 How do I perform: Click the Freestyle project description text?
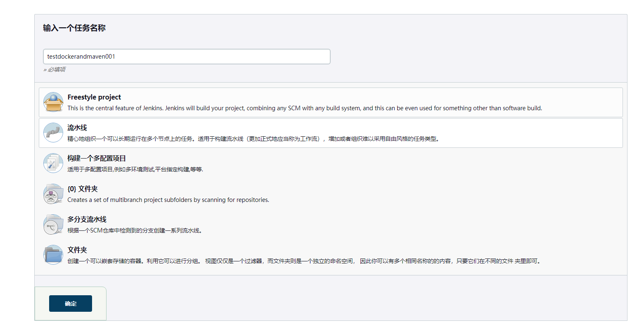[x=305, y=108]
